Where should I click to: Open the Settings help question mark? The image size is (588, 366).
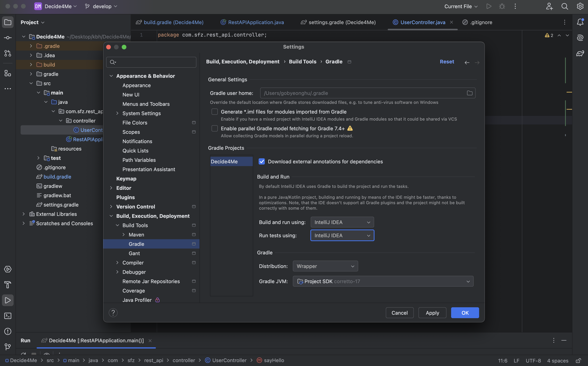(113, 313)
